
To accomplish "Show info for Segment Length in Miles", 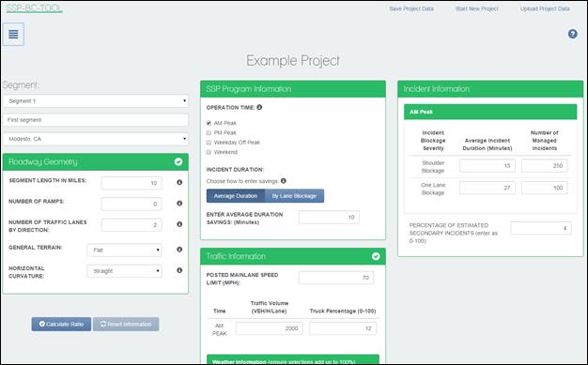I will [179, 182].
